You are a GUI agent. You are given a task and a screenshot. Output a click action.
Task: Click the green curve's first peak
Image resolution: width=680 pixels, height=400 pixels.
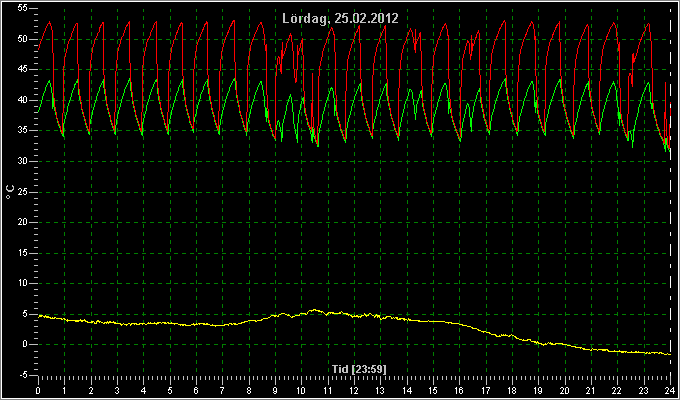tap(50, 81)
